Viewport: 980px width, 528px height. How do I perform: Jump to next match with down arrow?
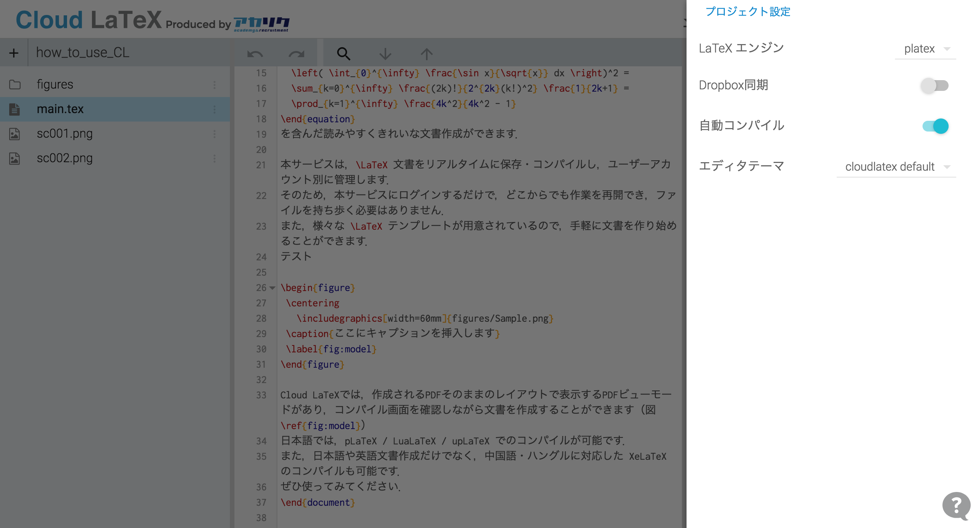tap(385, 54)
